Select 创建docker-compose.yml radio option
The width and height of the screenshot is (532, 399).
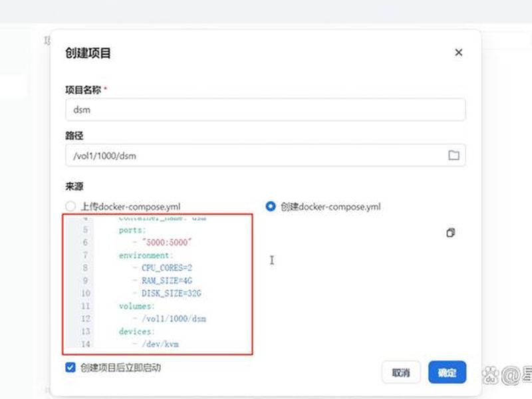pos(271,206)
